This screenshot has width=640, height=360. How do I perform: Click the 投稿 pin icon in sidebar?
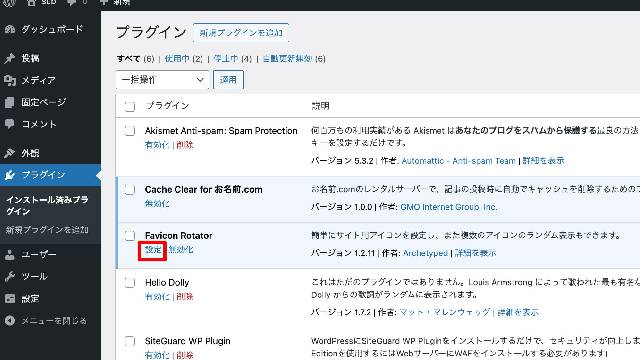(x=10, y=58)
